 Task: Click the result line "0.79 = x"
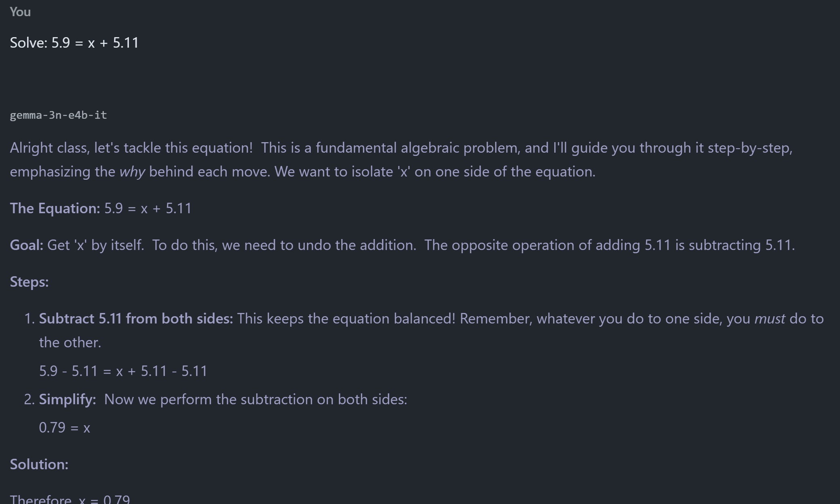(65, 428)
